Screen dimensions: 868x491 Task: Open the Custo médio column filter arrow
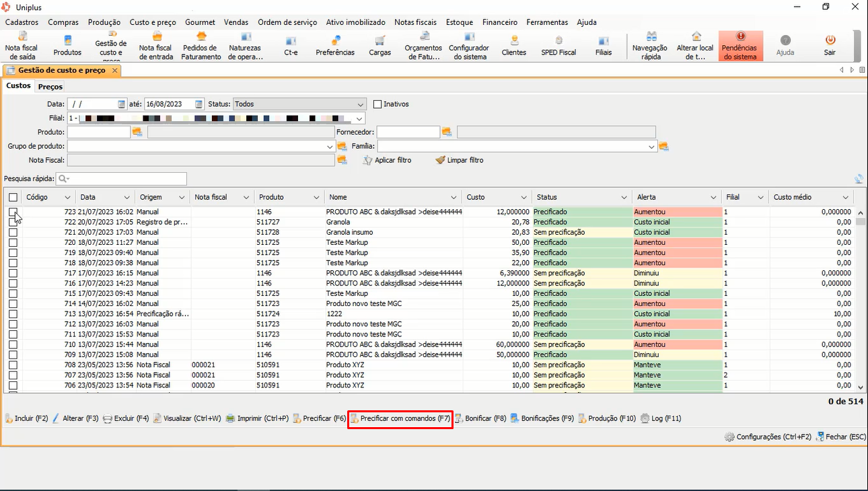tap(846, 198)
